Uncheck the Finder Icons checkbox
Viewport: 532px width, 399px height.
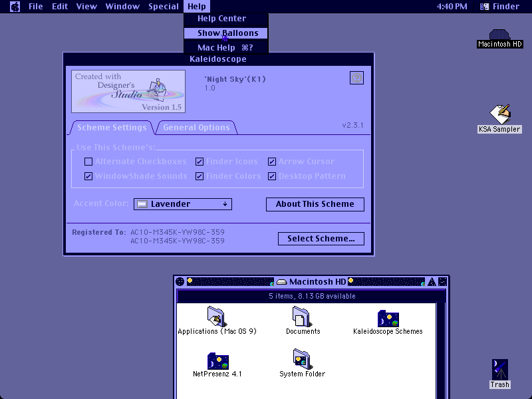(199, 162)
